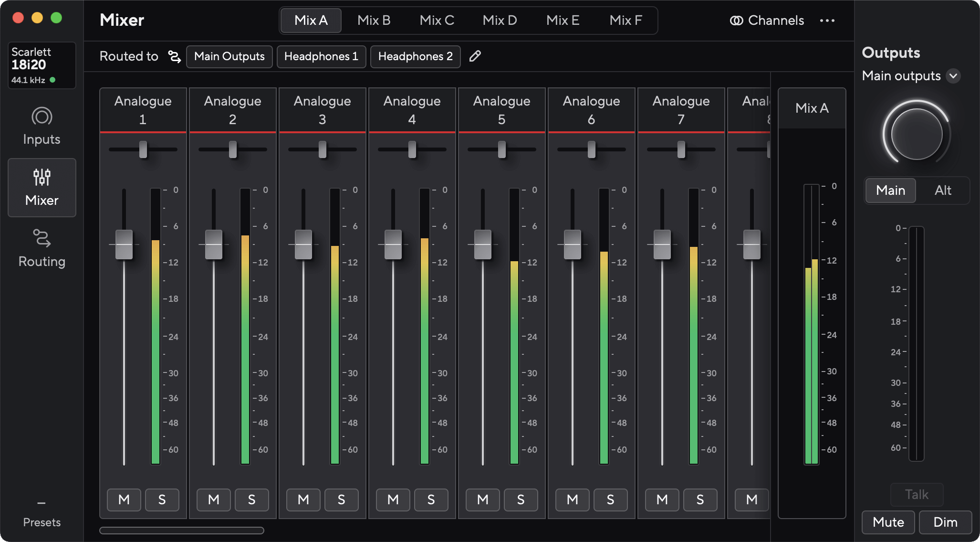Mute Analogue 5 channel
The width and height of the screenshot is (980, 542).
click(483, 500)
